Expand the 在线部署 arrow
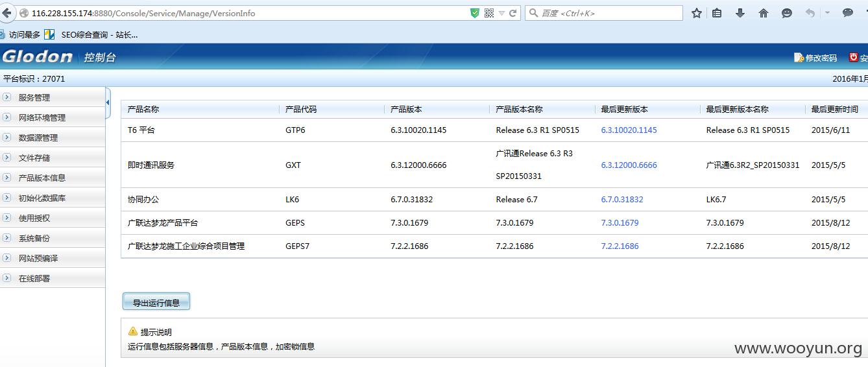This screenshot has width=868, height=367. click(x=7, y=278)
